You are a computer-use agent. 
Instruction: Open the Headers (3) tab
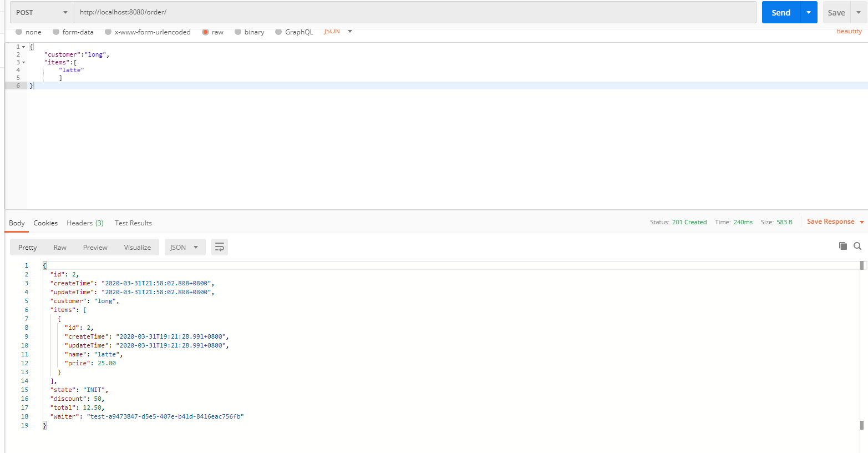click(85, 223)
